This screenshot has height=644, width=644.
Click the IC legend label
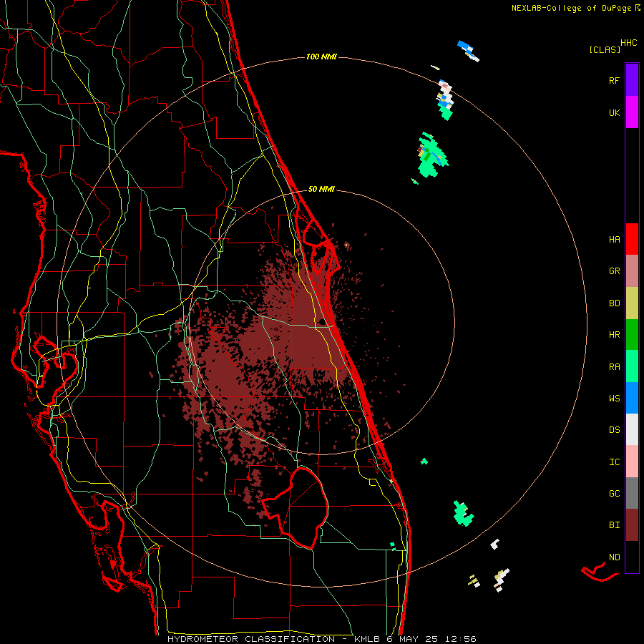pyautogui.click(x=614, y=462)
